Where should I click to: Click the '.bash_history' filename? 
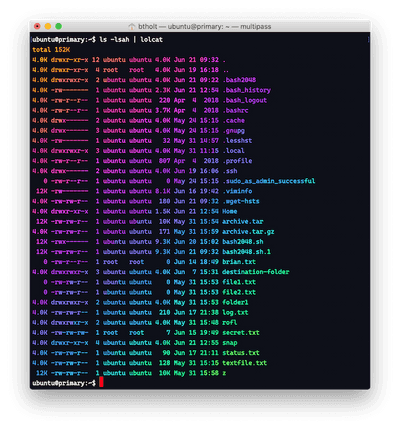[x=247, y=90]
